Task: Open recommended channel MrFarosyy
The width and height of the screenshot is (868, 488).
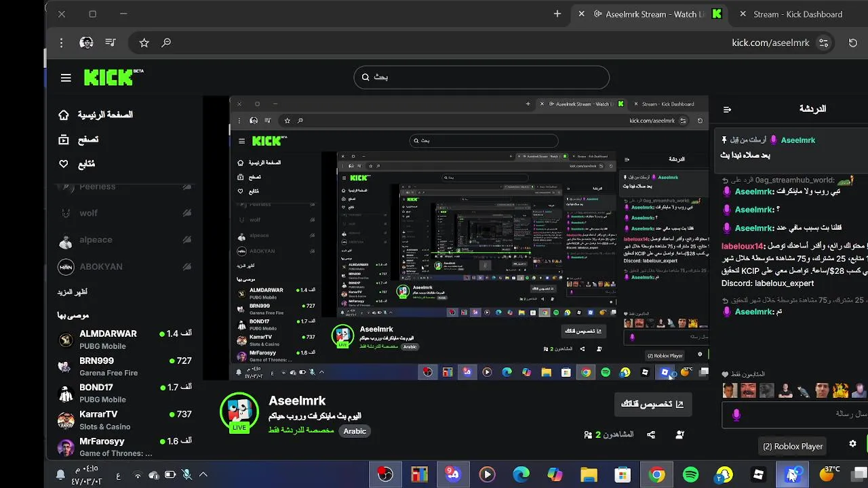Action: (124, 447)
